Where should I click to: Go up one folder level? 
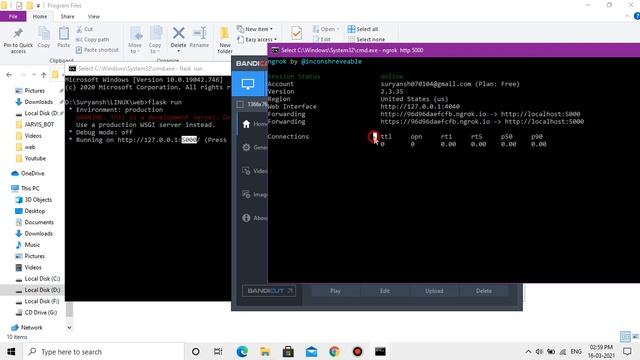(x=44, y=75)
